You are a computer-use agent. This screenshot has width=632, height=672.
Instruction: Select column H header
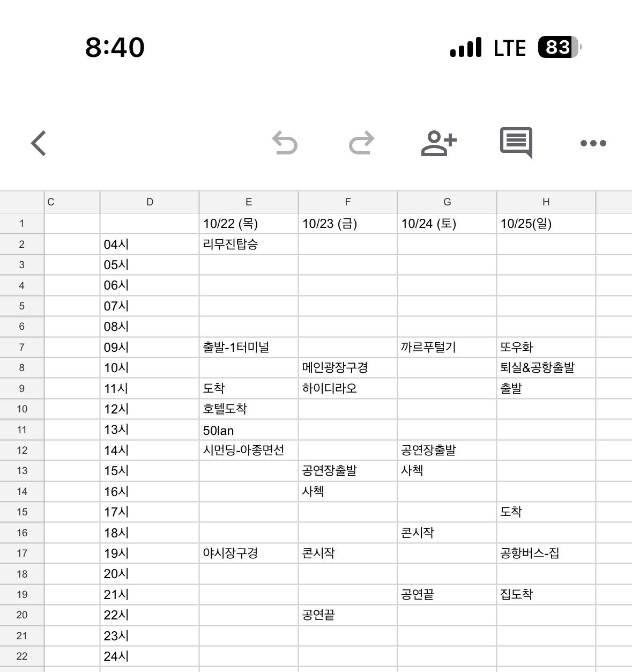[546, 202]
